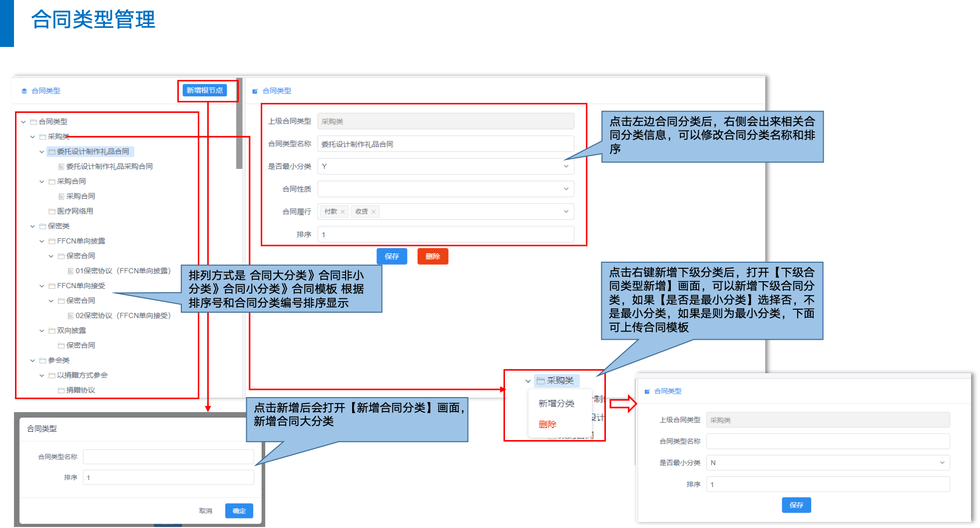Click folder icon beside 采购类 in left tree

coord(42,137)
